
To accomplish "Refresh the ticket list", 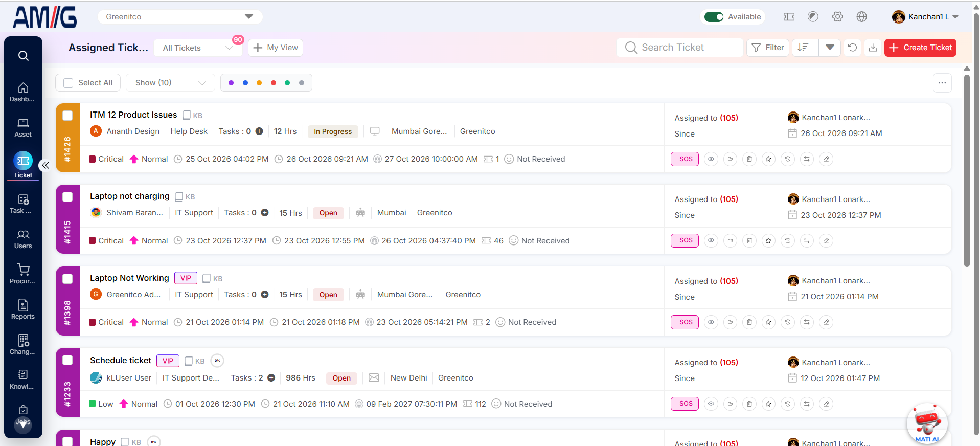I will (x=852, y=48).
